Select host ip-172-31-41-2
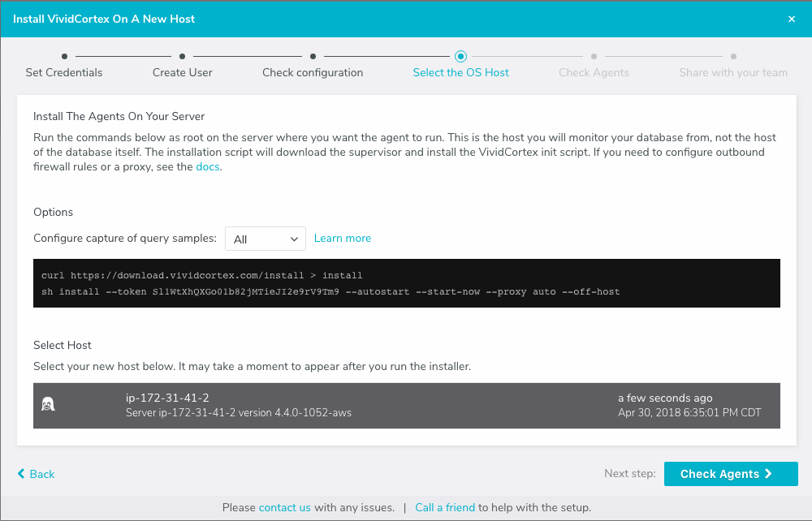 tap(407, 406)
